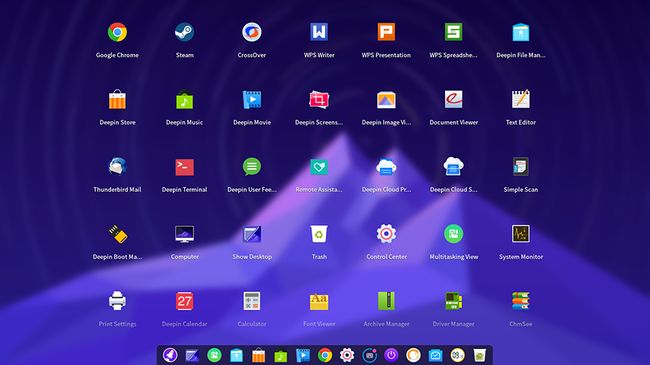This screenshot has width=650, height=365.
Task: Open Control Center gear in the dock
Action: tap(347, 355)
